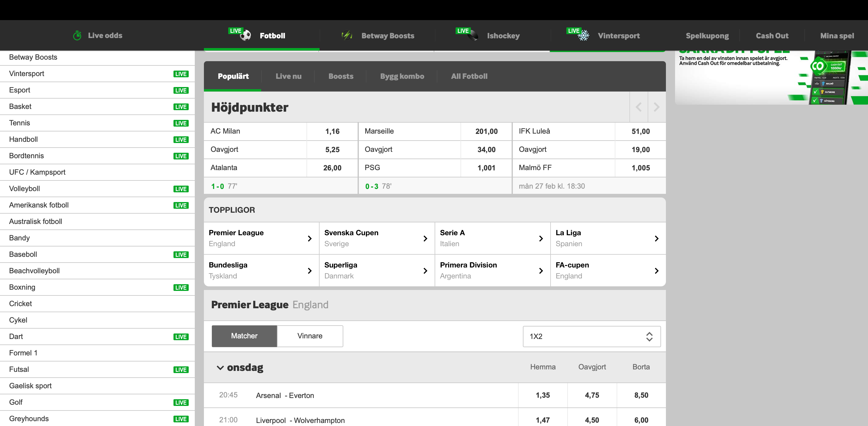Select the Matcher toggle button
868x426 pixels.
[244, 336]
